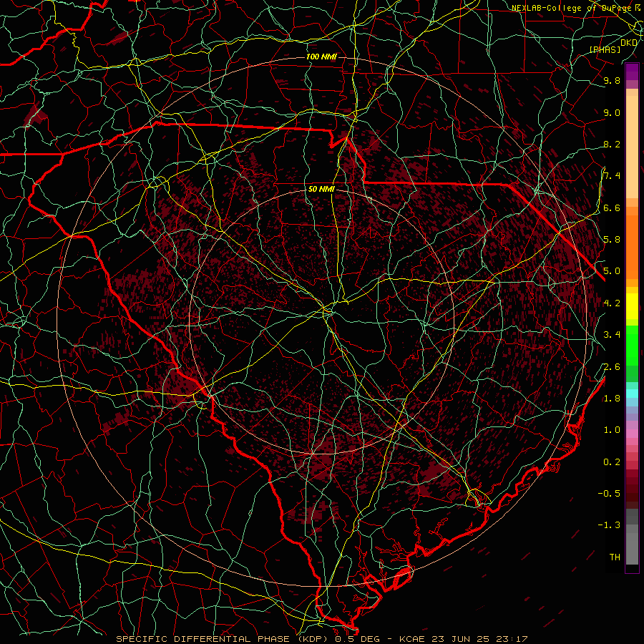Click the 1.0 value on the color scale
The width and height of the screenshot is (644, 644).
612,430
